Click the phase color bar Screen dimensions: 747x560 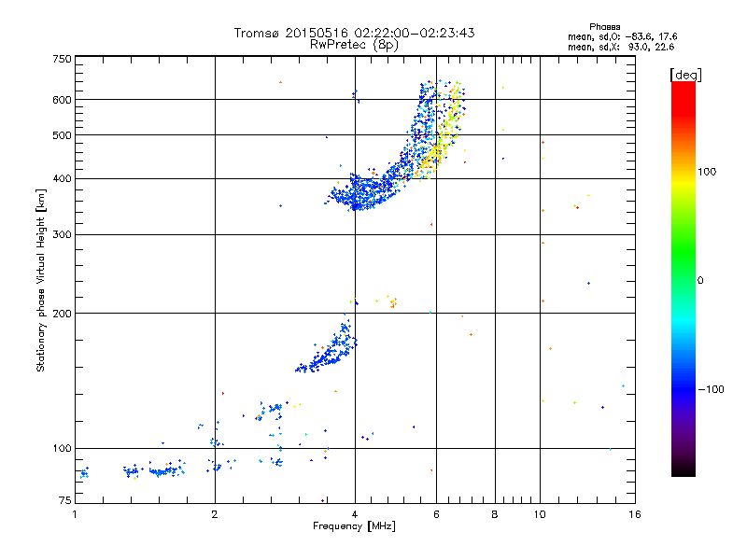click(x=684, y=278)
